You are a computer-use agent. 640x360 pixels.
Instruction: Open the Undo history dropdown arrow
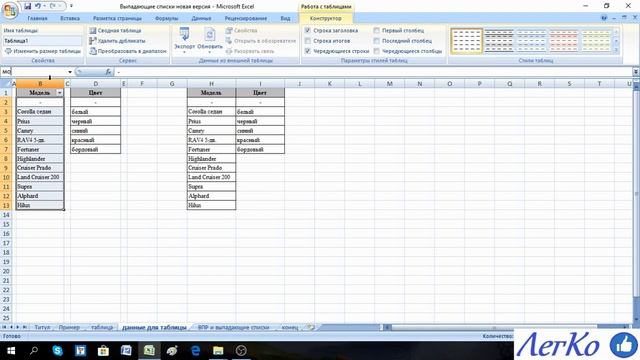[x=44, y=6]
